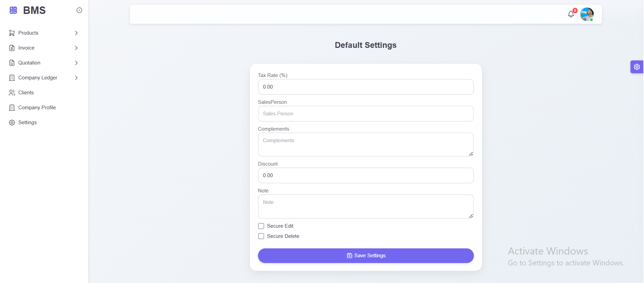Open the notification bell icon
Screen dimensions: 644x283
click(x=571, y=14)
